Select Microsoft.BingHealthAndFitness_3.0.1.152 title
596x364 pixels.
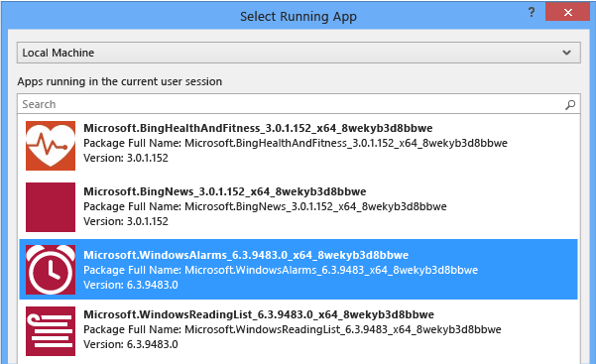pyautogui.click(x=258, y=128)
